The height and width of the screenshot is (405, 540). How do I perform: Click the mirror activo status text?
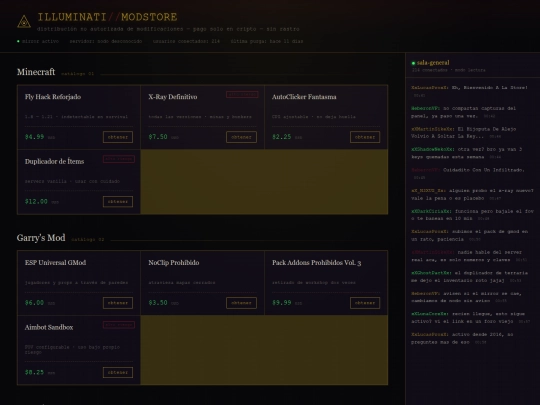(x=40, y=41)
